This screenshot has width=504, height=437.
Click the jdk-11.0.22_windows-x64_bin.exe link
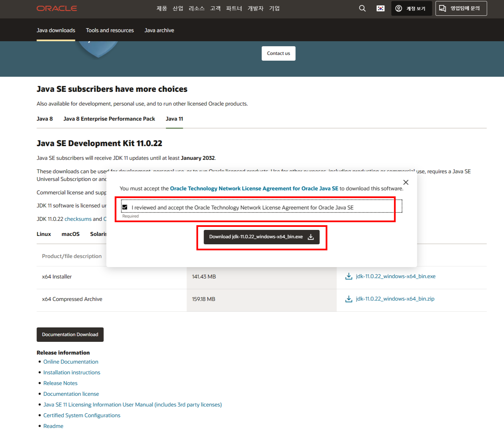pos(395,276)
